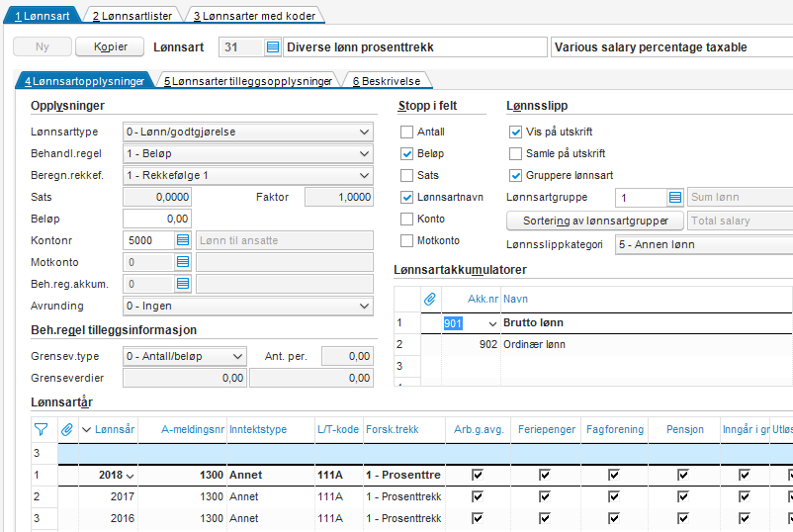Viewport: 793px width, 532px height.
Task: Switch to Lønnsartlister tab
Action: click(132, 16)
